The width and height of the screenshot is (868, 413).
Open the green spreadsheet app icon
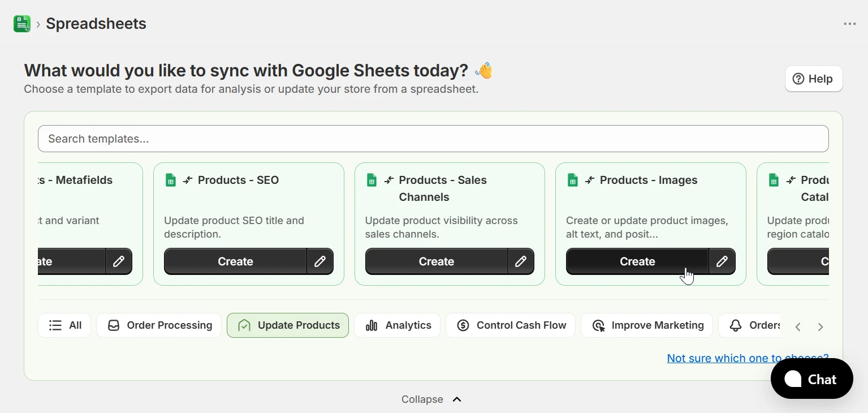pyautogui.click(x=22, y=24)
